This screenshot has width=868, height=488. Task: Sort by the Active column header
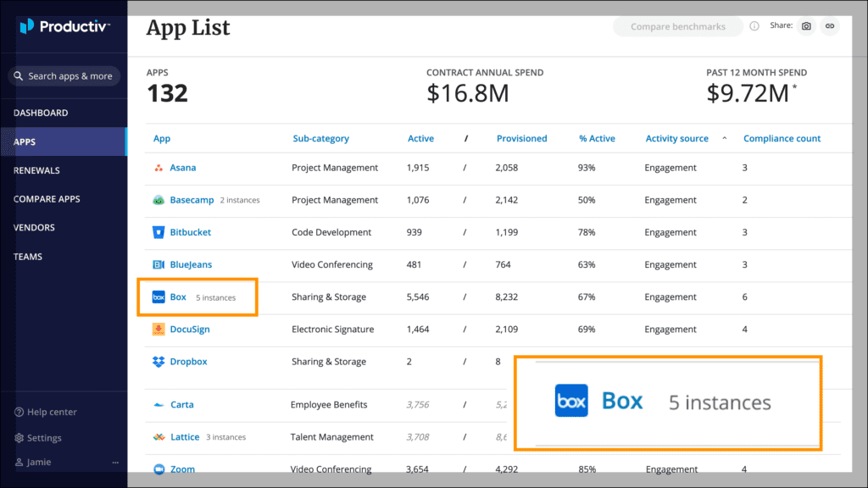click(420, 138)
